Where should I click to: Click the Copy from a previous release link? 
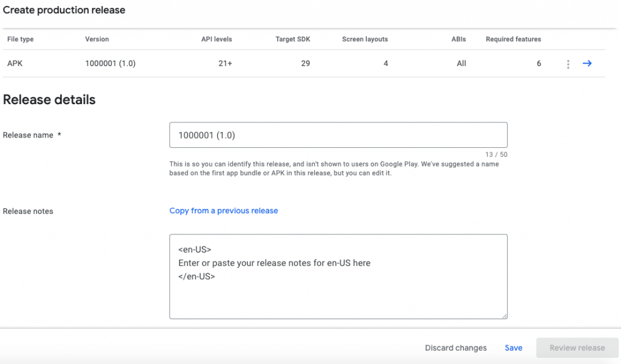coord(223,211)
